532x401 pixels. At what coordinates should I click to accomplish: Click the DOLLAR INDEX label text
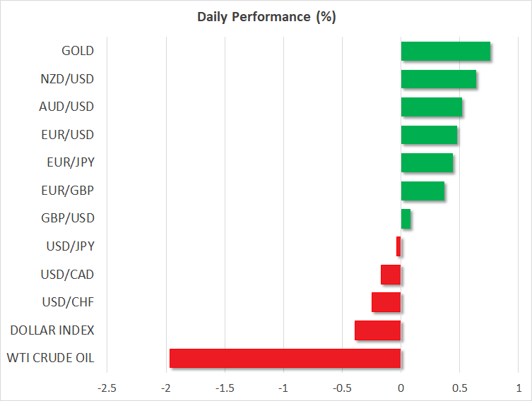pos(52,330)
